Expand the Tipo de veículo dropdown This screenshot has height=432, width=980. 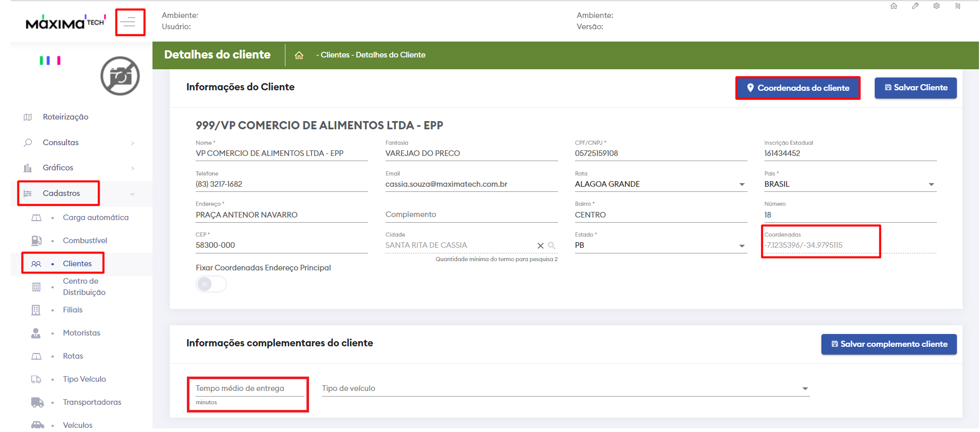pos(804,389)
